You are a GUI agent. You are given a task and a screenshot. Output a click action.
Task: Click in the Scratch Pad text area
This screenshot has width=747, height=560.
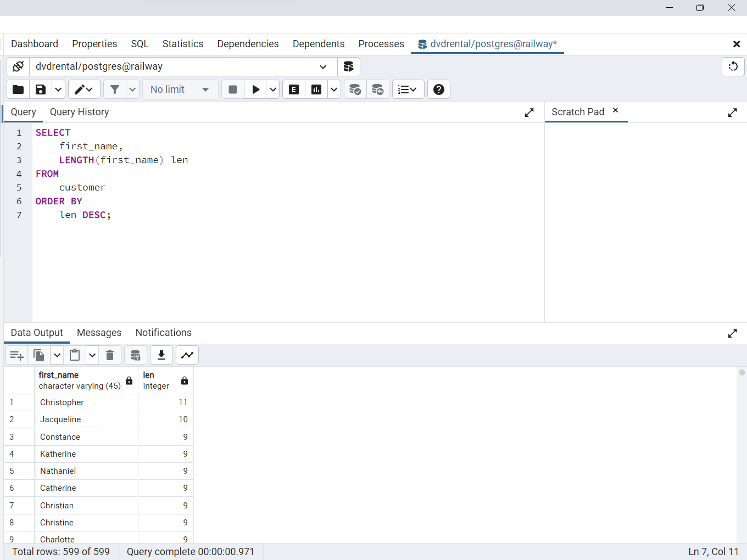point(645,222)
